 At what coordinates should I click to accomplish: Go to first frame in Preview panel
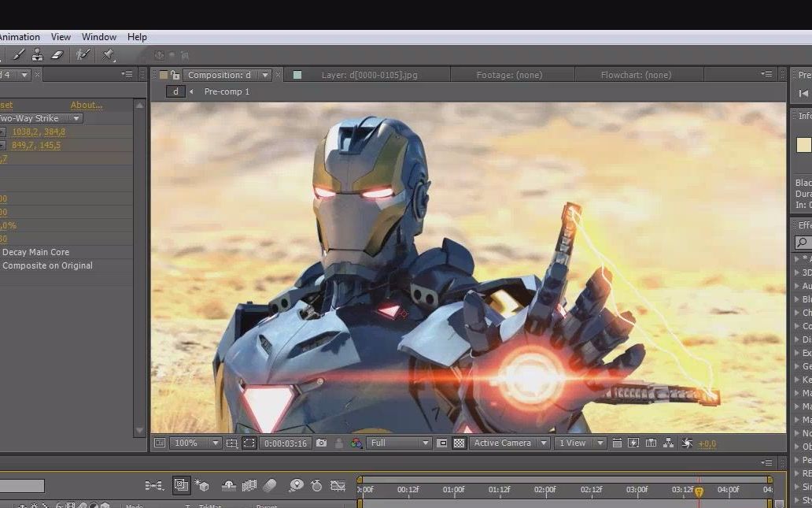point(803,93)
